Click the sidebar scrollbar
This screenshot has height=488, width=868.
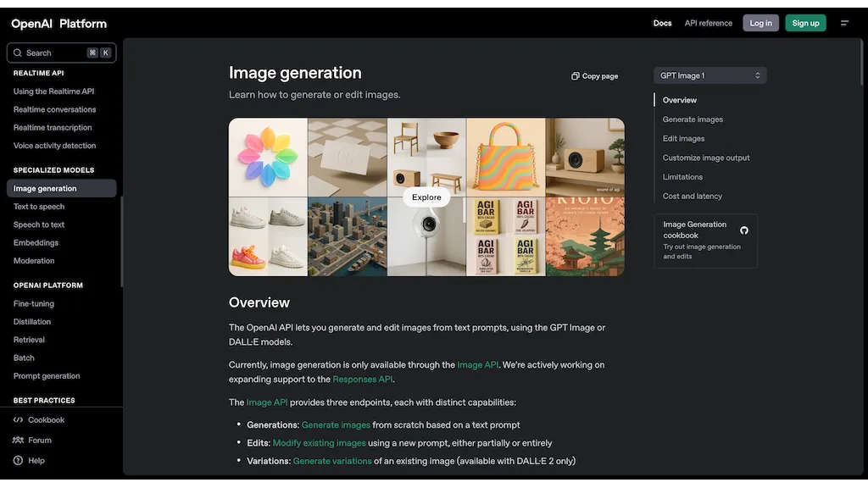coord(121,241)
